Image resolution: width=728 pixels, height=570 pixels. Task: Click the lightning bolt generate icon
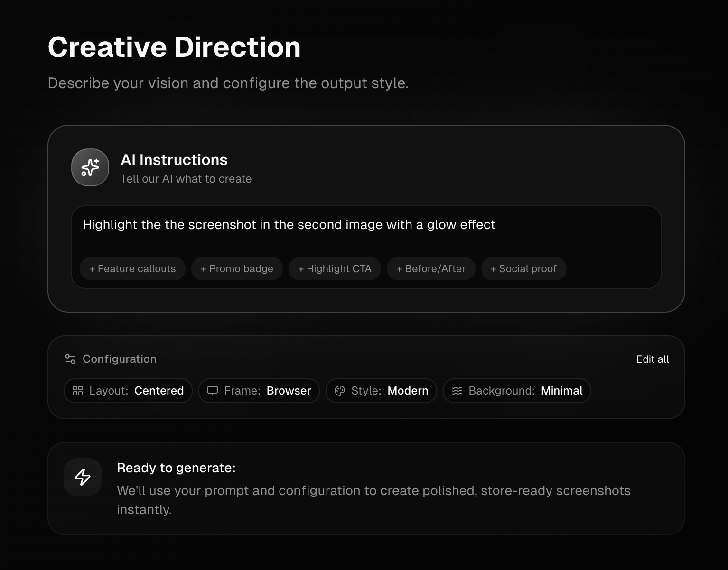point(83,477)
